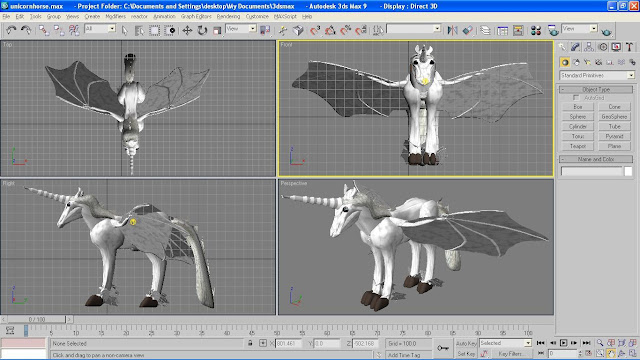Open the selection filter 'All' dropdown

coord(100,29)
